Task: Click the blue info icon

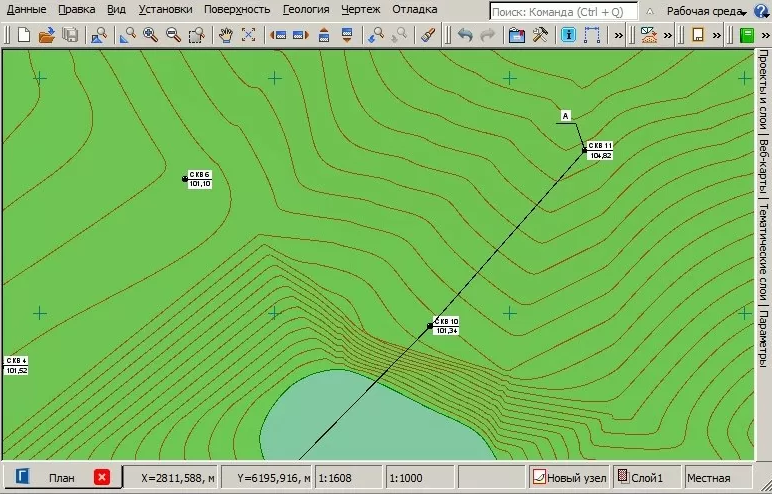Action: click(568, 34)
